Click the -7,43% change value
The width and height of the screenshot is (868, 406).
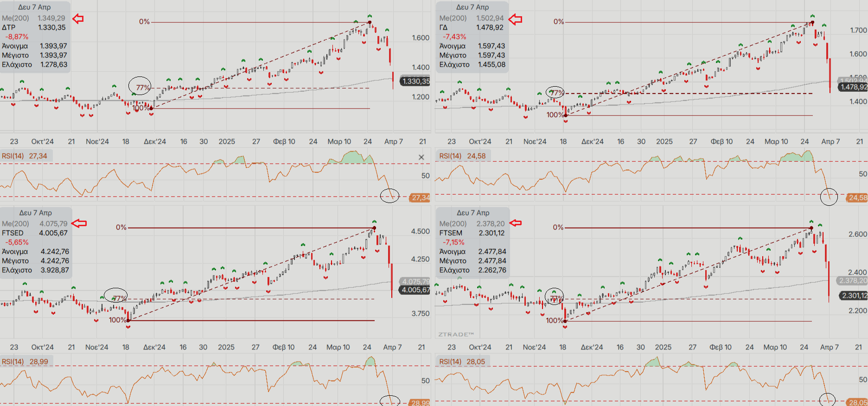[454, 37]
